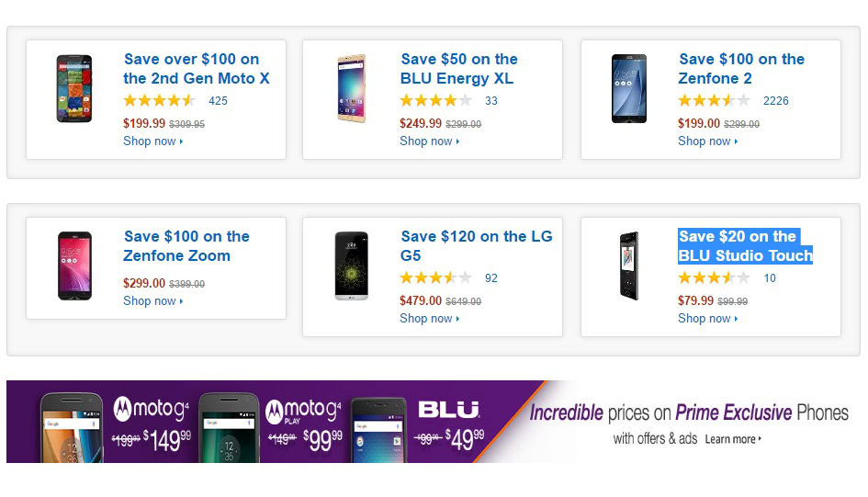Open highlighted 'Save $20 on the BLU Studio Touch'

tap(745, 246)
